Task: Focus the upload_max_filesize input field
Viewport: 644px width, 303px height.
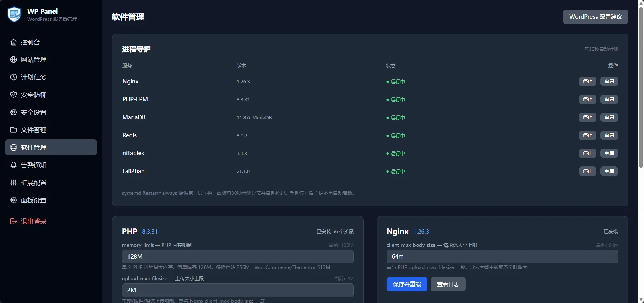Action: click(x=237, y=290)
